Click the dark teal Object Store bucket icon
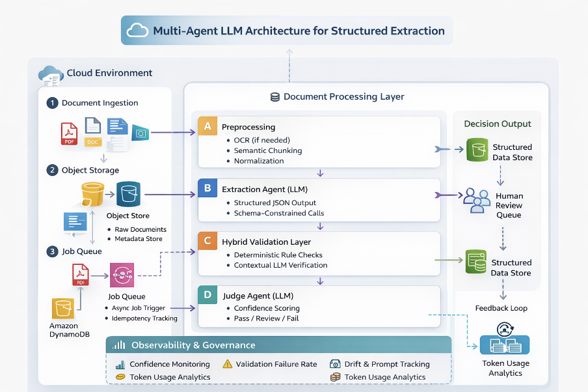The image size is (588, 392). (x=129, y=194)
